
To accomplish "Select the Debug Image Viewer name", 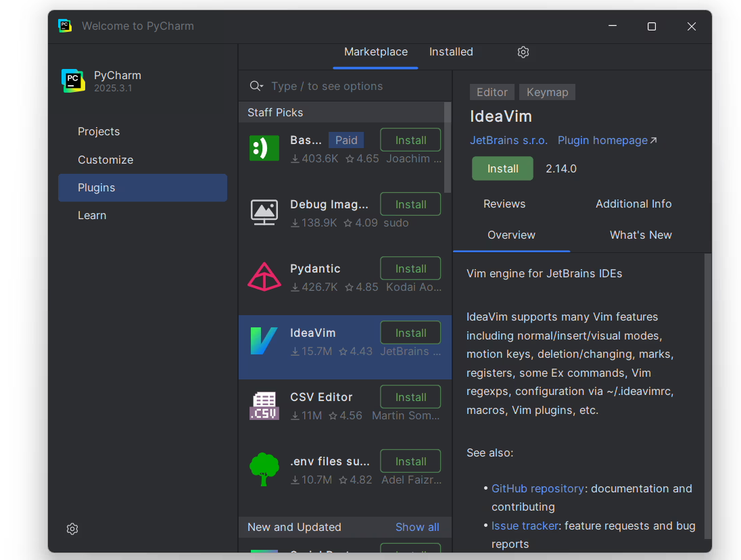I will click(x=329, y=204).
